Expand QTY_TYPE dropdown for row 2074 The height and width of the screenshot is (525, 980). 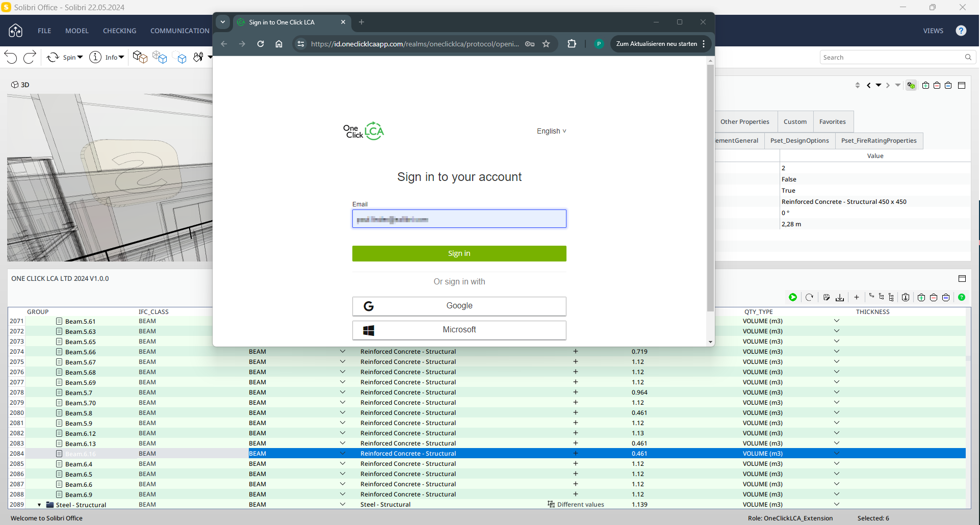click(x=836, y=351)
